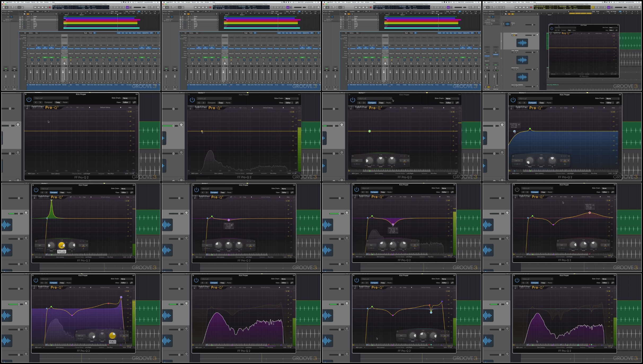This screenshot has width=643, height=364.
Task: Click Default Setting preset name in empty flat-EQ frame
Action: click(x=105, y=107)
